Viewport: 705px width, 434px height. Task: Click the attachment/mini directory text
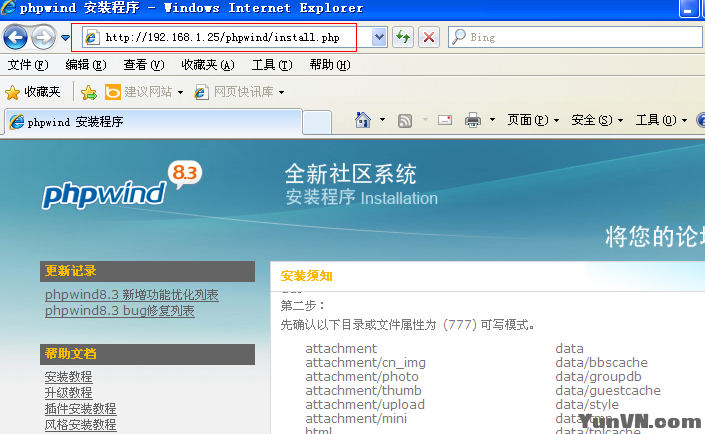(356, 418)
